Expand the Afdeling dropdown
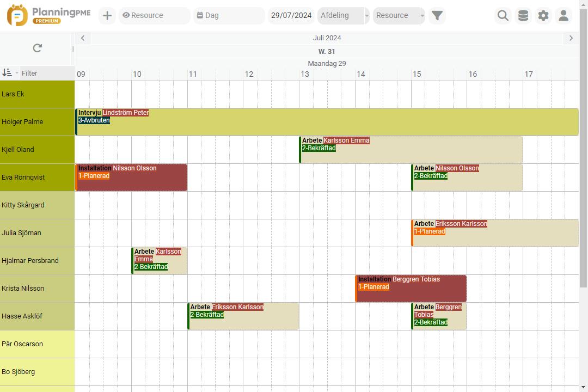Image resolution: width=588 pixels, height=392 pixels. pyautogui.click(x=343, y=15)
